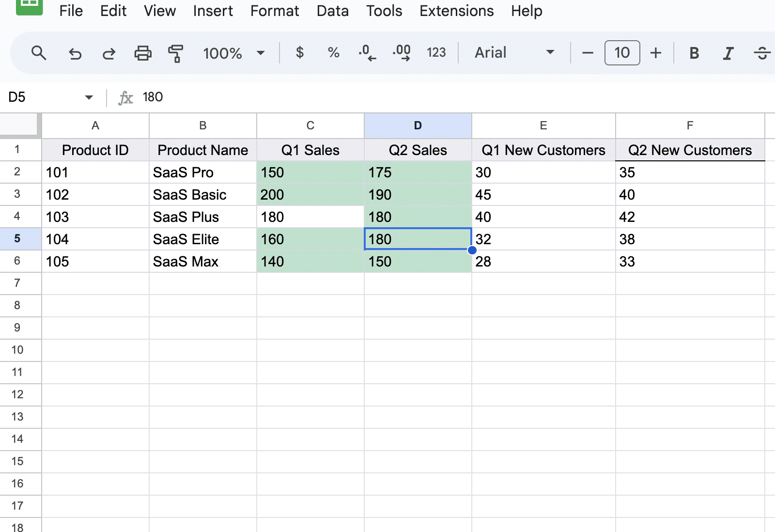The height and width of the screenshot is (532, 775).
Task: Toggle bold formatting
Action: 694,53
